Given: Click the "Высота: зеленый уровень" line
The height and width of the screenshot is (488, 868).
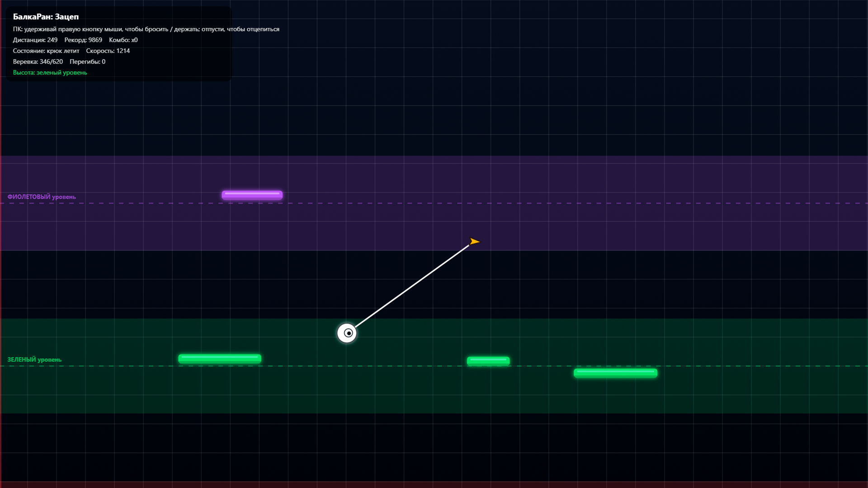Looking at the screenshot, I should click(50, 72).
